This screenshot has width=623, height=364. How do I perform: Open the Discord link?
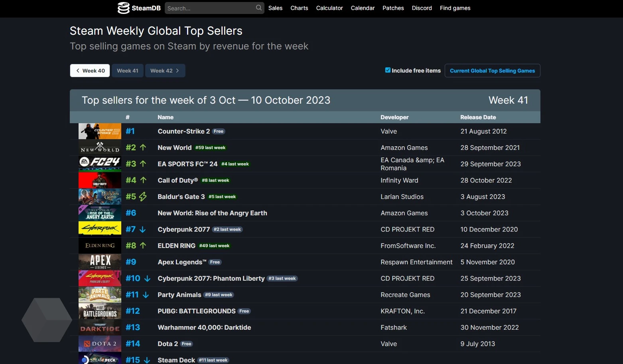click(x=422, y=8)
